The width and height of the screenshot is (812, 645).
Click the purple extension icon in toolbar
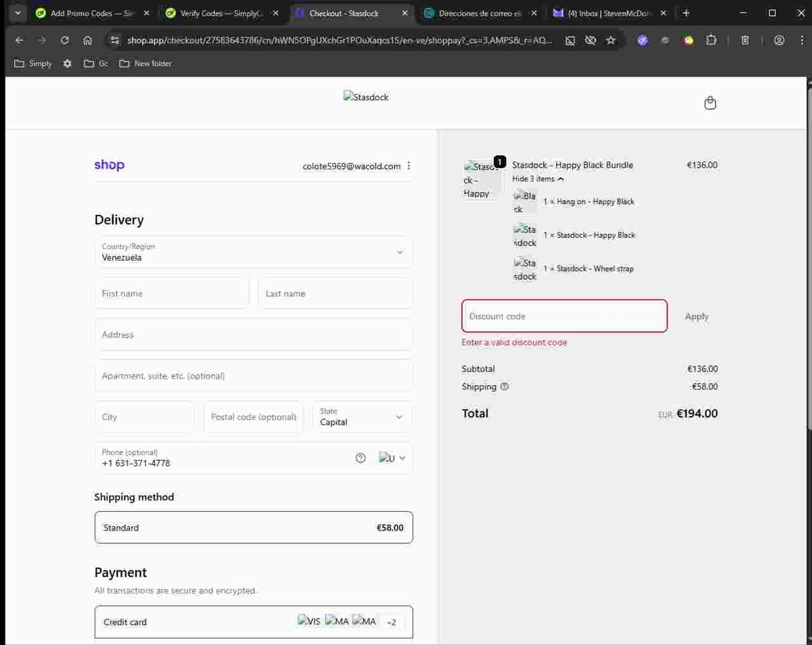(643, 40)
